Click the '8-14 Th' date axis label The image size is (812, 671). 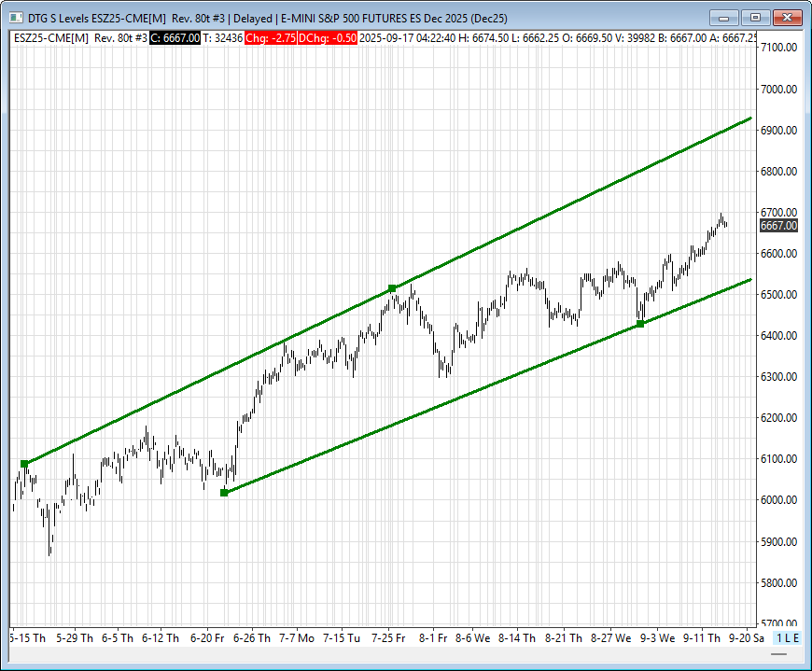tap(517, 637)
